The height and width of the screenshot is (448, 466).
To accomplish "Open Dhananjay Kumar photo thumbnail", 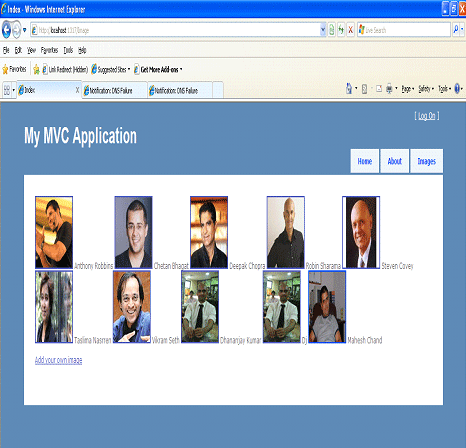I will click(x=200, y=307).
